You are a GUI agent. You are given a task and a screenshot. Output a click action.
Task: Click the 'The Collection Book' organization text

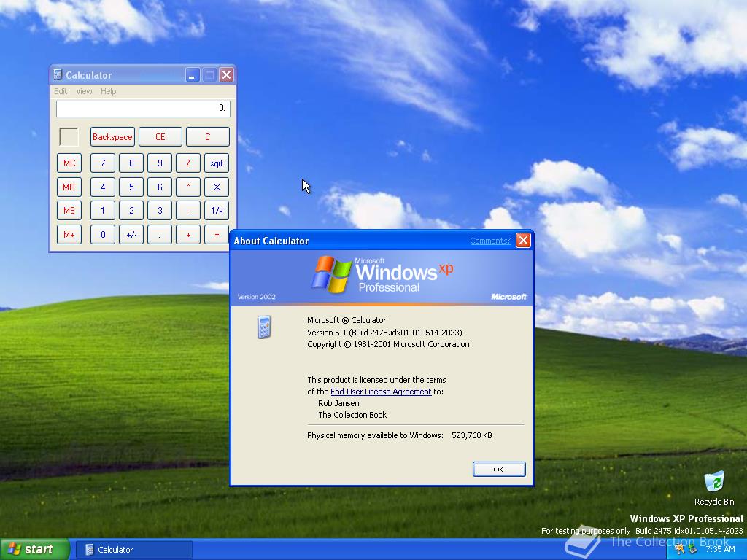(x=352, y=415)
